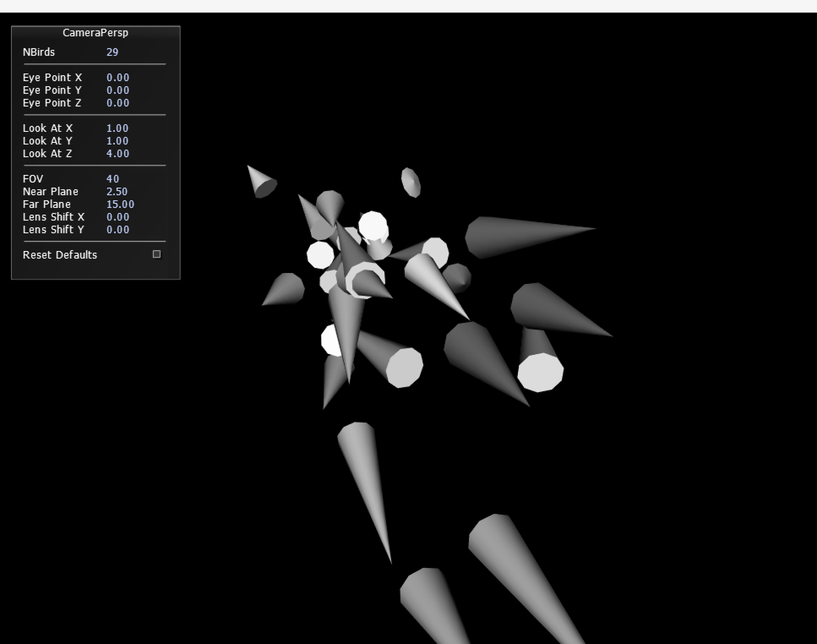Edit the Near Plane value 2.50
Viewport: 817px width, 644px height.
tap(117, 191)
